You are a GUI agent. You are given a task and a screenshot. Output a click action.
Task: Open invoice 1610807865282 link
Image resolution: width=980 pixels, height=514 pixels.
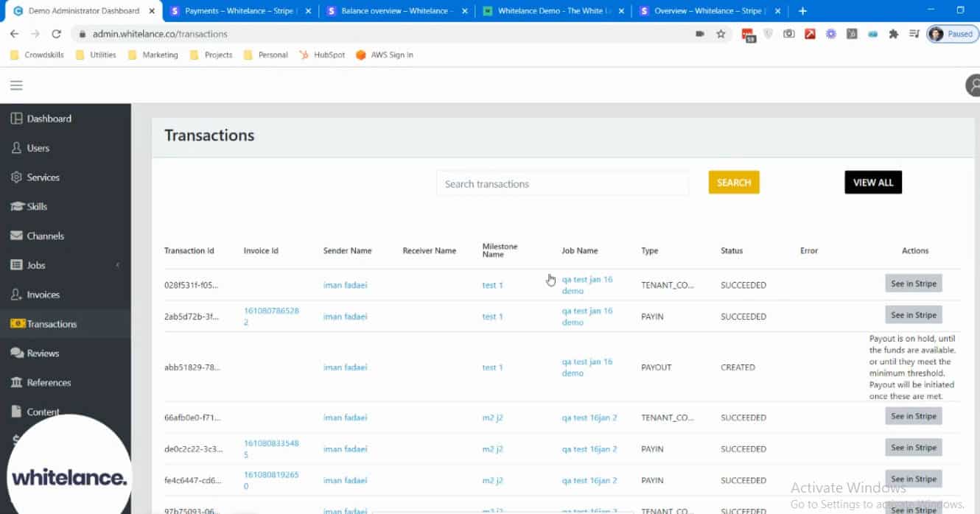(x=271, y=317)
